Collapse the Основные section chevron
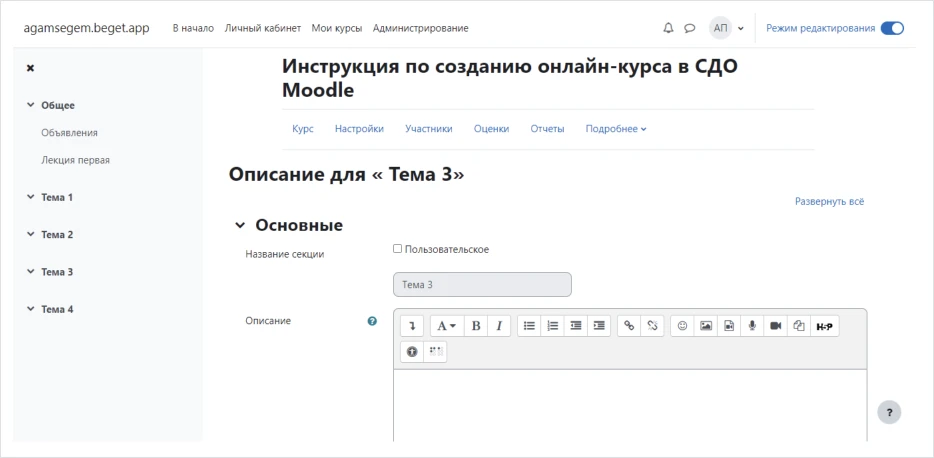The height and width of the screenshot is (458, 934). [x=239, y=226]
